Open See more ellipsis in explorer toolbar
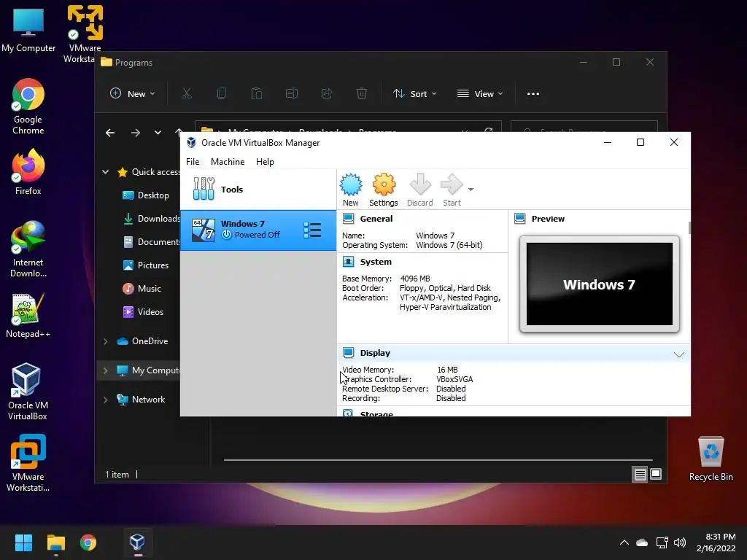 [533, 94]
